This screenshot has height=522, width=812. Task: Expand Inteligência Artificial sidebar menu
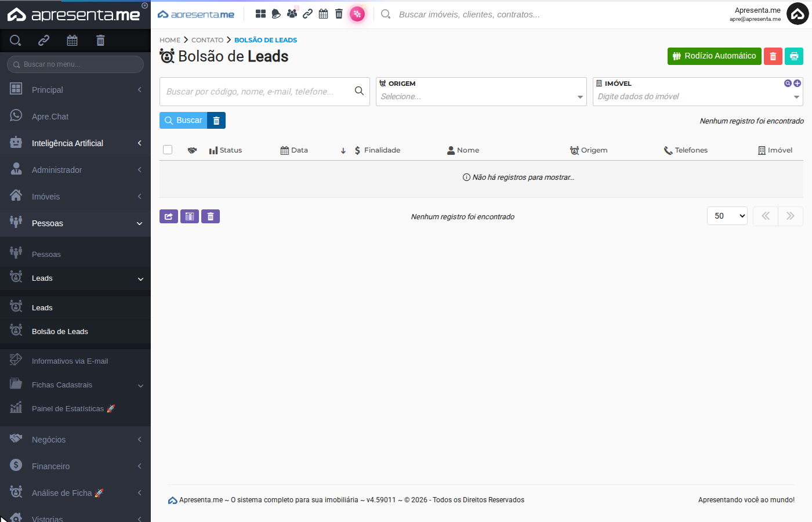tap(75, 143)
